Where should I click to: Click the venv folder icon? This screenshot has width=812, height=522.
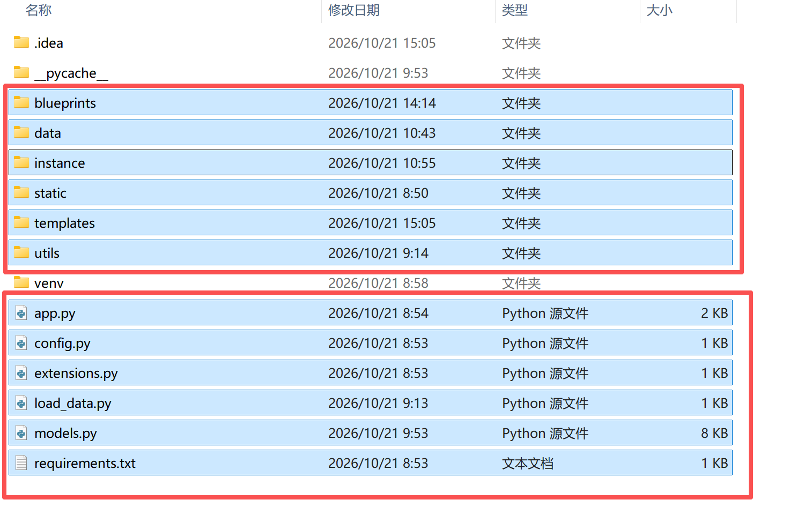(21, 282)
